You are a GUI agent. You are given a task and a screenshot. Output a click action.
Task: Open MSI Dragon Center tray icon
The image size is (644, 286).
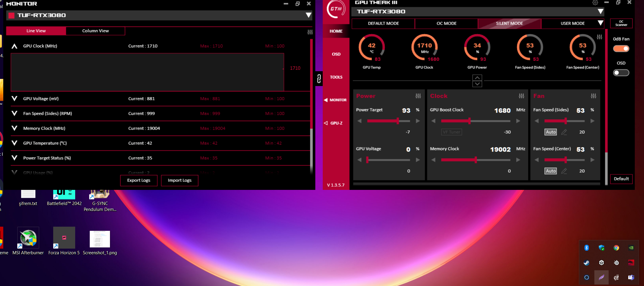[x=631, y=263]
